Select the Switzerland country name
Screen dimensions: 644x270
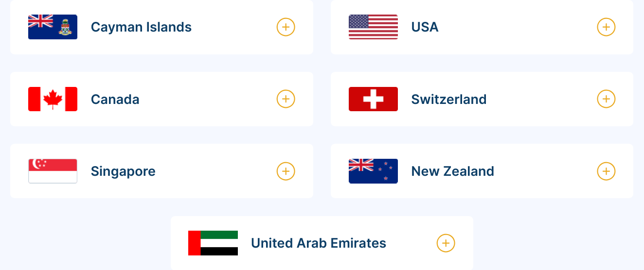(x=448, y=99)
